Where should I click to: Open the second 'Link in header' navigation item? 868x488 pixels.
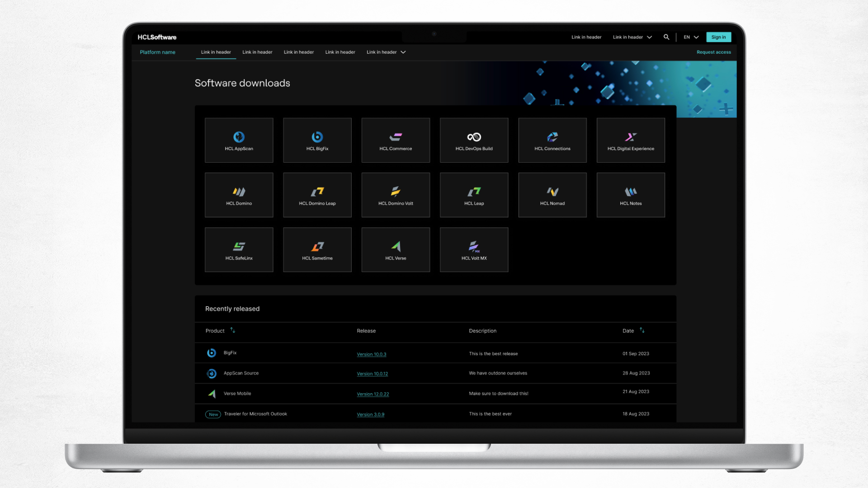point(257,52)
